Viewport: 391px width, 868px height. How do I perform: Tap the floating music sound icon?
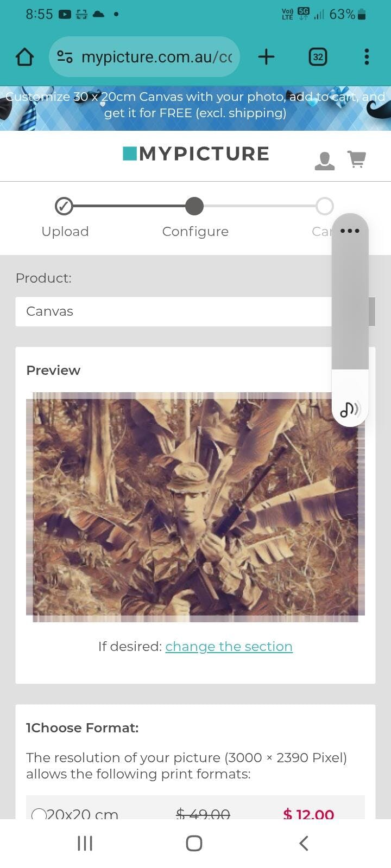pyautogui.click(x=350, y=409)
